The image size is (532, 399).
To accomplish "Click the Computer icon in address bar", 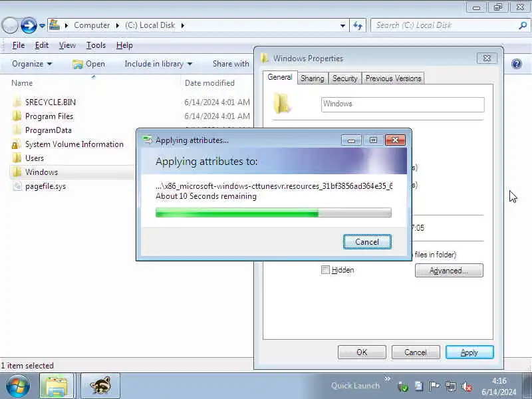I will [55, 25].
